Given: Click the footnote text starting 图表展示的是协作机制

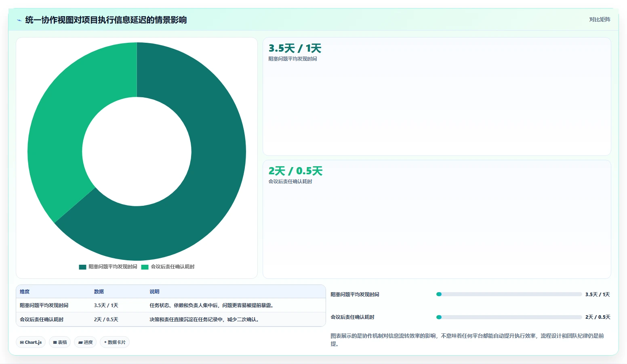Looking at the screenshot, I should [467, 340].
